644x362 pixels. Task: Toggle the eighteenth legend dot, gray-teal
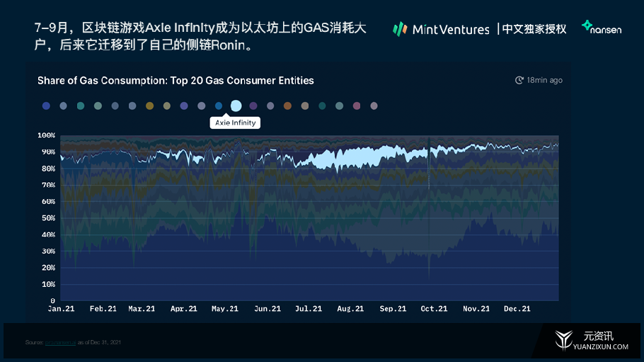[339, 106]
